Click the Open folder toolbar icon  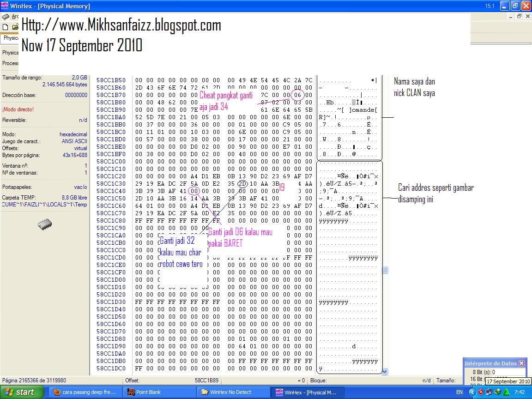click(x=15, y=27)
